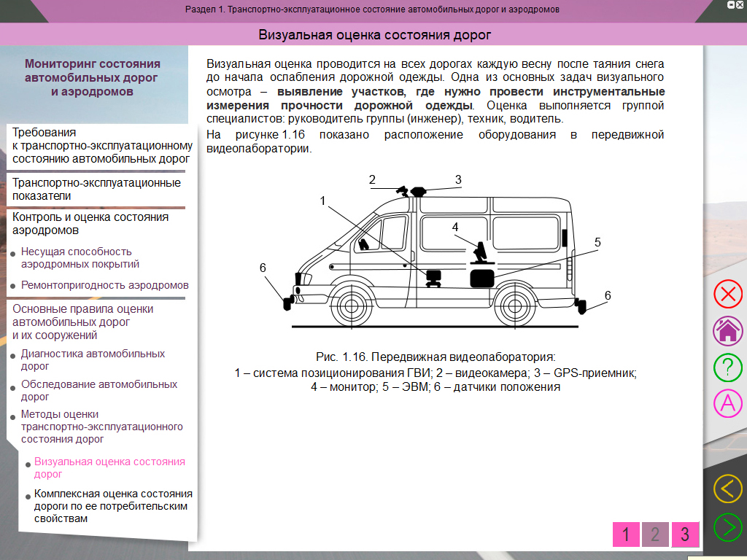Open help with green question mark icon

click(x=727, y=367)
